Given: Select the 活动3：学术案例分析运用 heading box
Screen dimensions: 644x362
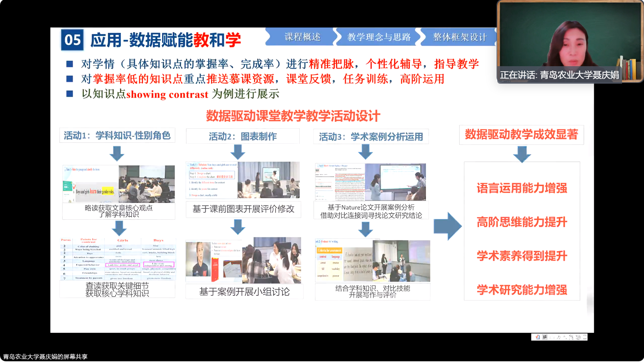Looking at the screenshot, I should click(x=371, y=137).
